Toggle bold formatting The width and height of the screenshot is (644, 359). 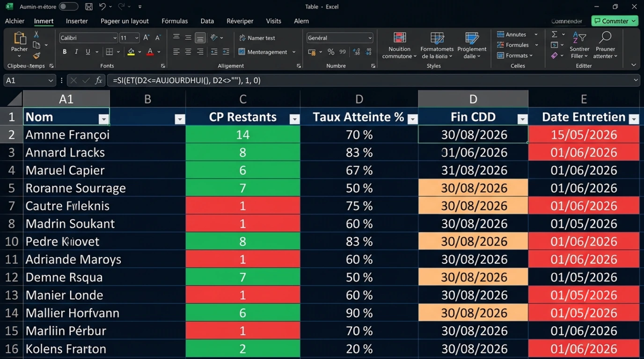click(65, 52)
